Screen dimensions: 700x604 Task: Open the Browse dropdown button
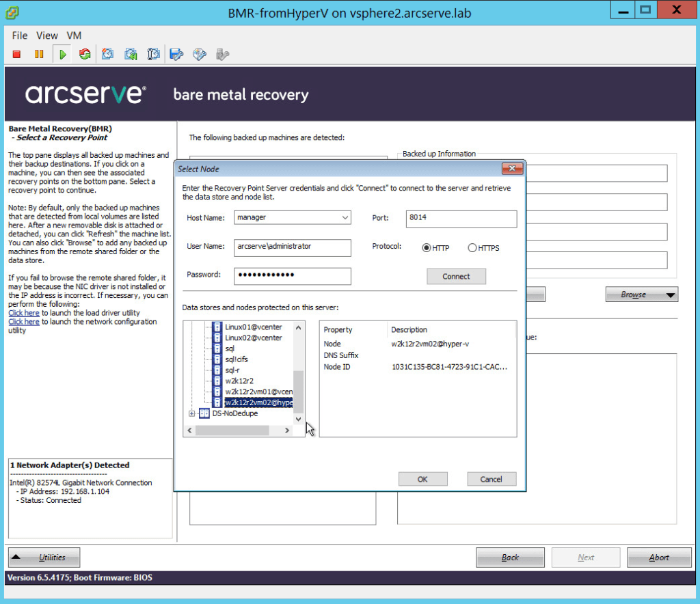[641, 294]
